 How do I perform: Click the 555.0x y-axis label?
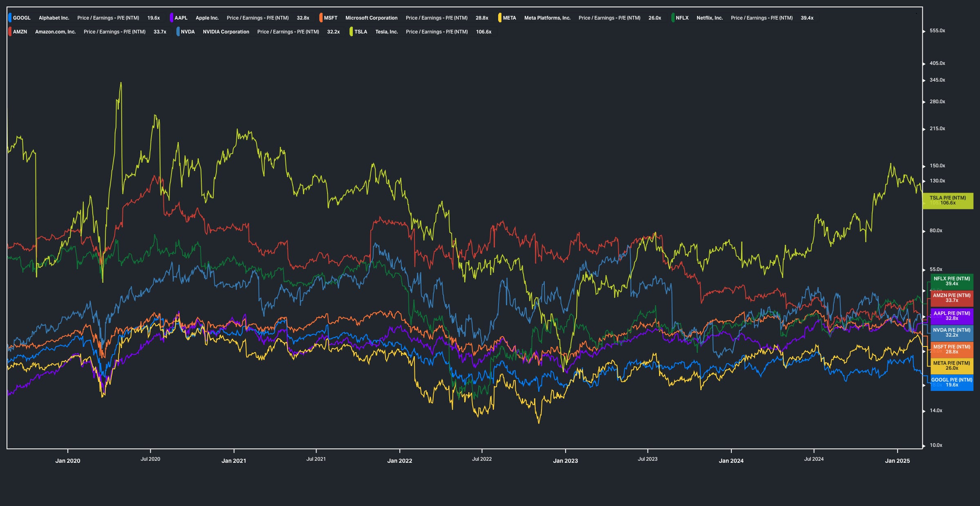[937, 31]
